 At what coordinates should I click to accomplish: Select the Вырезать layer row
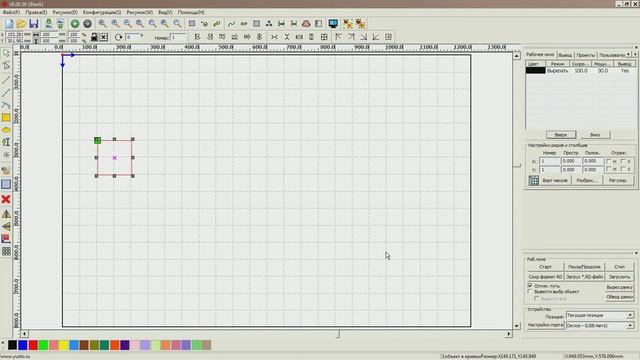click(580, 71)
